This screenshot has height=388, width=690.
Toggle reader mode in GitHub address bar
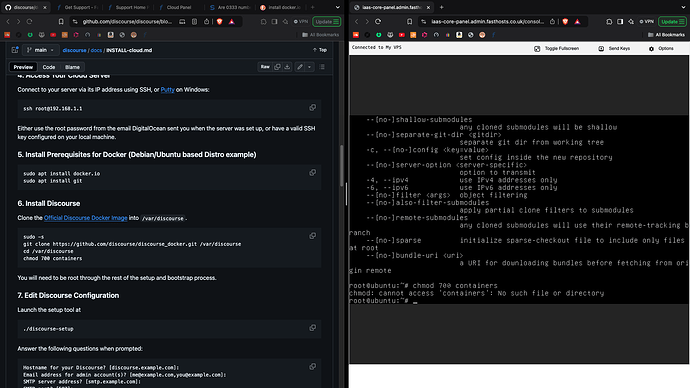(195, 22)
